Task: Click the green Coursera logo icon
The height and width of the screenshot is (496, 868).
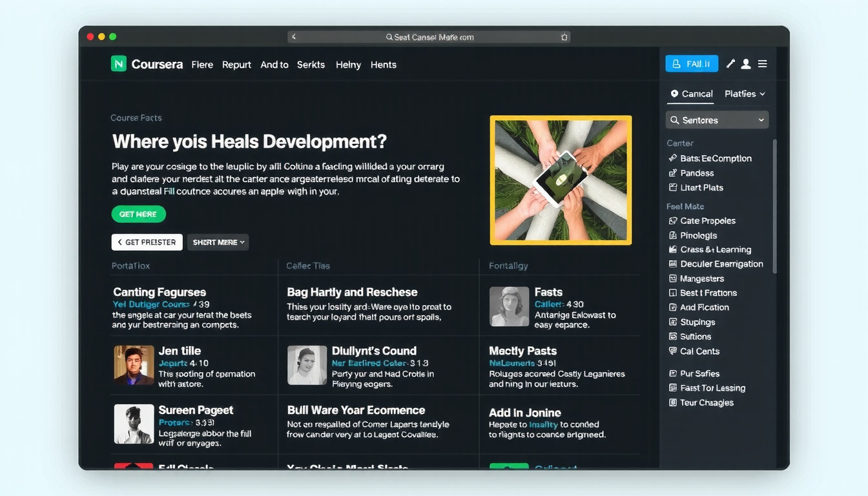Action: pyautogui.click(x=118, y=63)
